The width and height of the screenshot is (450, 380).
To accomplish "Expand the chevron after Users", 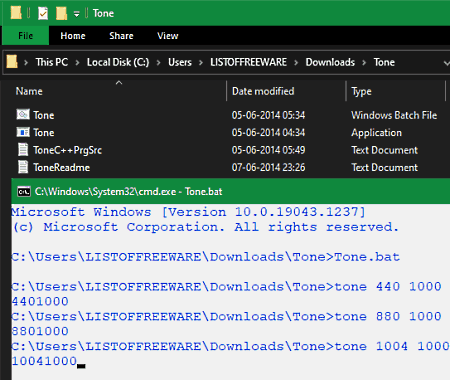I will 201,62.
